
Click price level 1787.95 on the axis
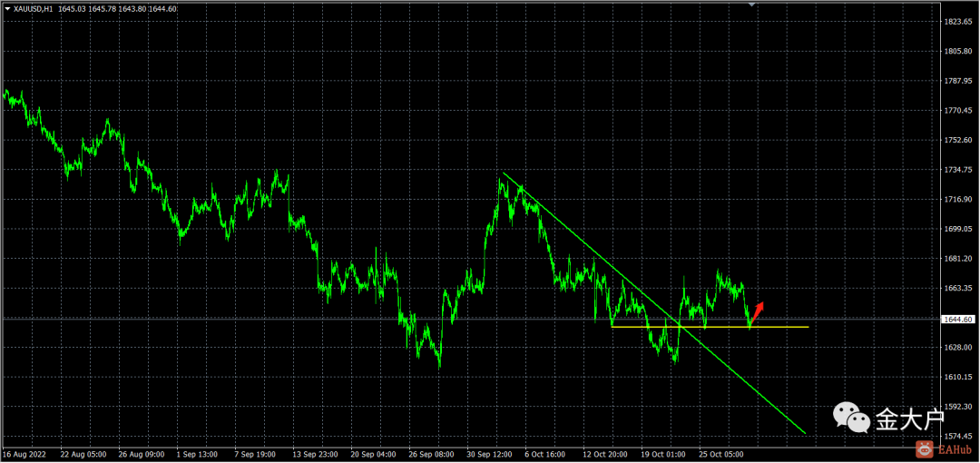coord(959,81)
